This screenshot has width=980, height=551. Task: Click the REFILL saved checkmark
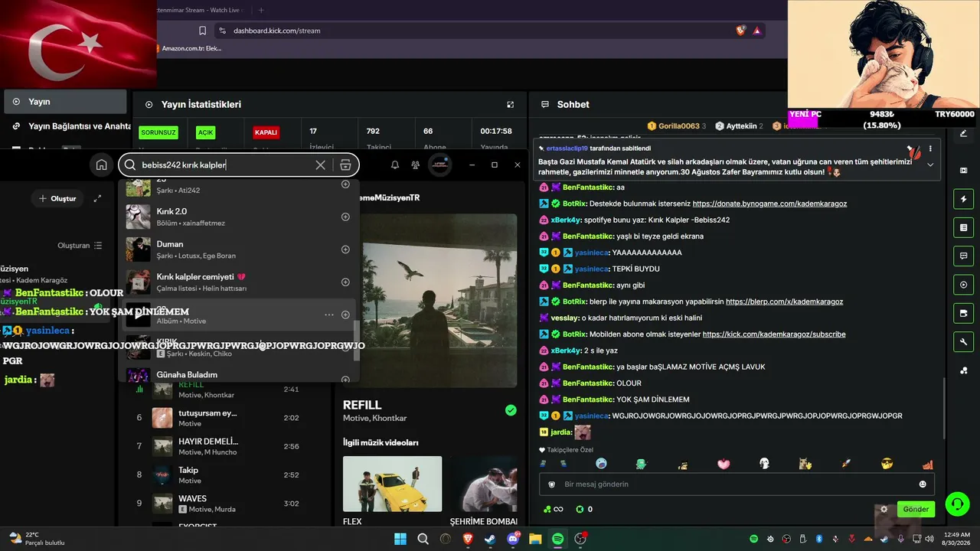(x=511, y=410)
